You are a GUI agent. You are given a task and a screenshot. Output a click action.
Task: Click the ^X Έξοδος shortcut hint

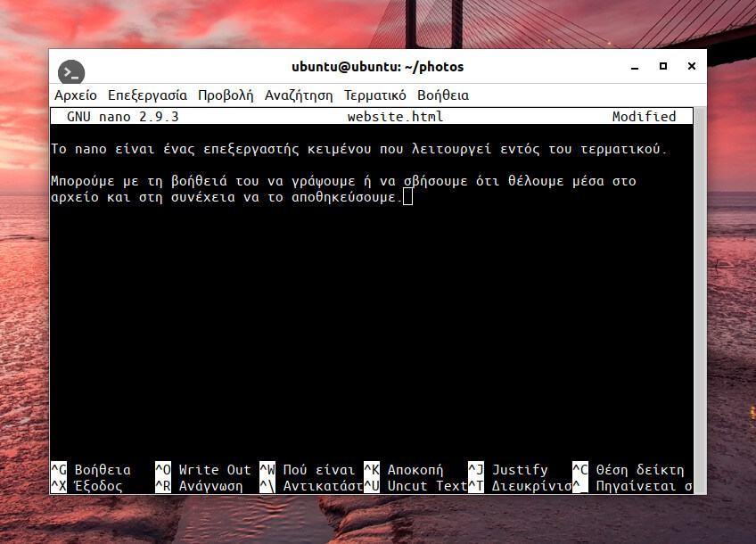pos(86,486)
